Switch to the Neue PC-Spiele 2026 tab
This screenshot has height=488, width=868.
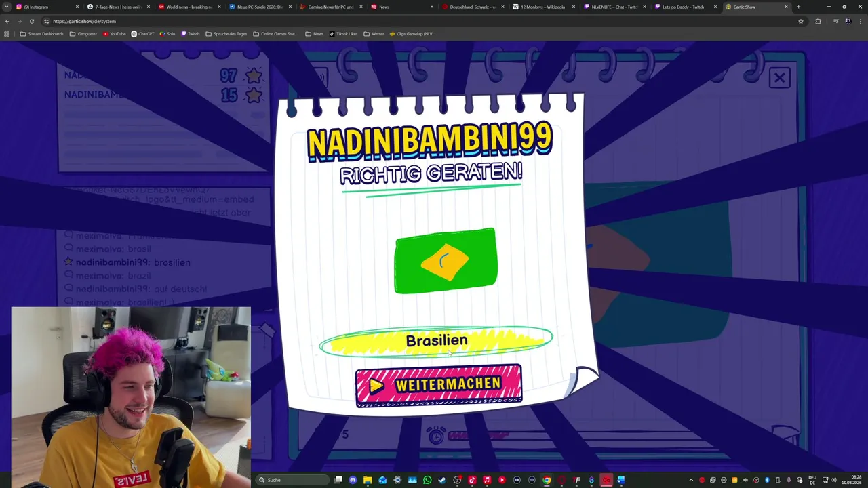click(x=260, y=7)
